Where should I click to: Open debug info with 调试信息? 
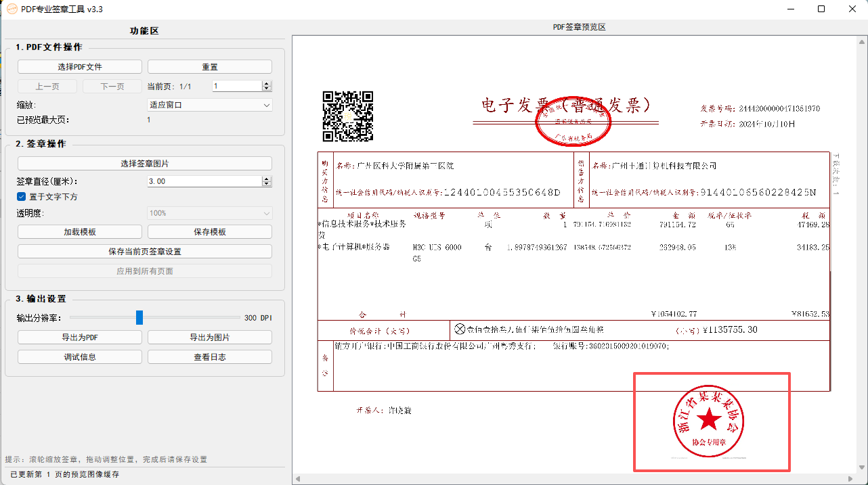point(79,356)
